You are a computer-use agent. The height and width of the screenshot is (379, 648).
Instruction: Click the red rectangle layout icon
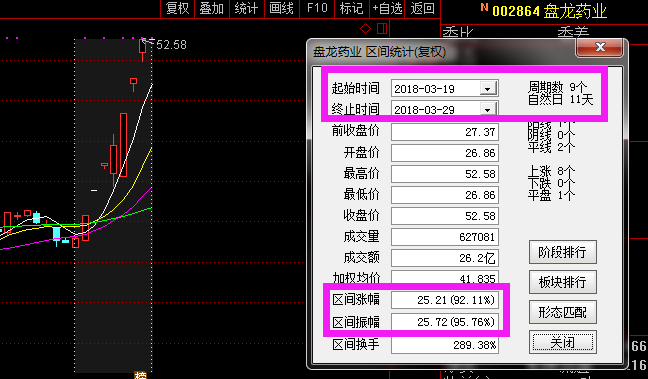pos(382,29)
